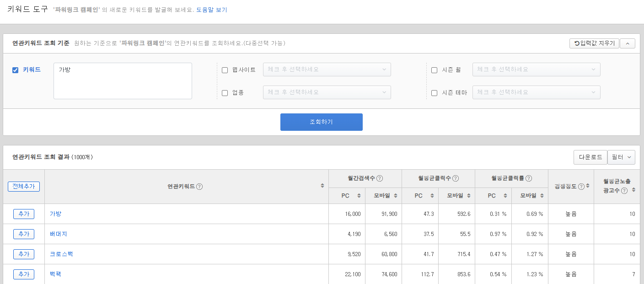Open the 도움말 보기 link
The height and width of the screenshot is (284, 644).
212,9
